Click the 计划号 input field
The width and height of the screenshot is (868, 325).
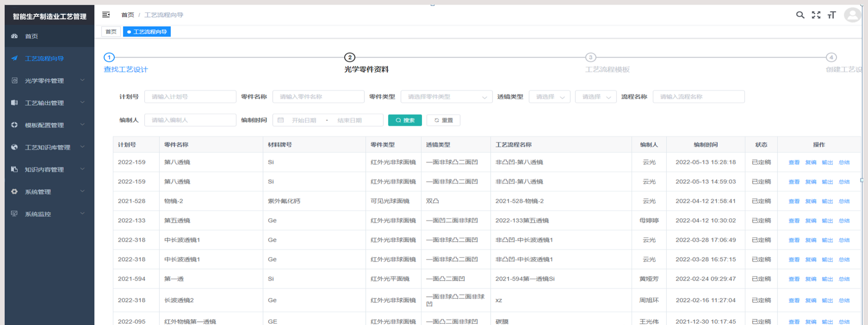[x=190, y=97]
